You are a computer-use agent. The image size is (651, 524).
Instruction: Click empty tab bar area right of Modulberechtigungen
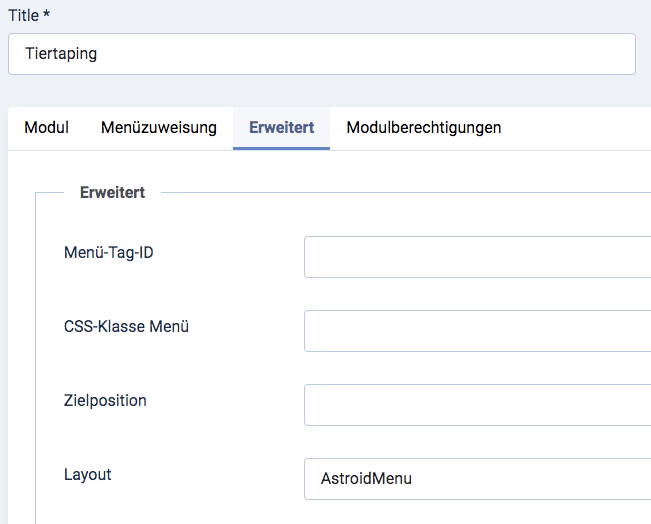coord(580,128)
